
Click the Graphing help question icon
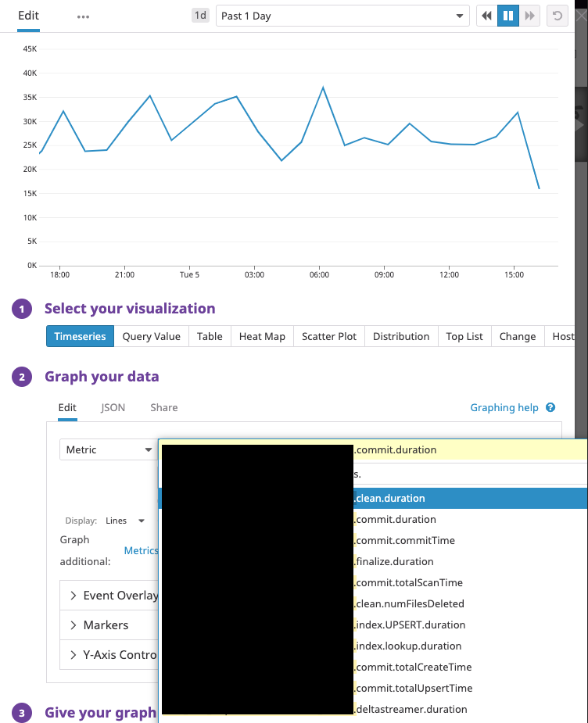(550, 407)
